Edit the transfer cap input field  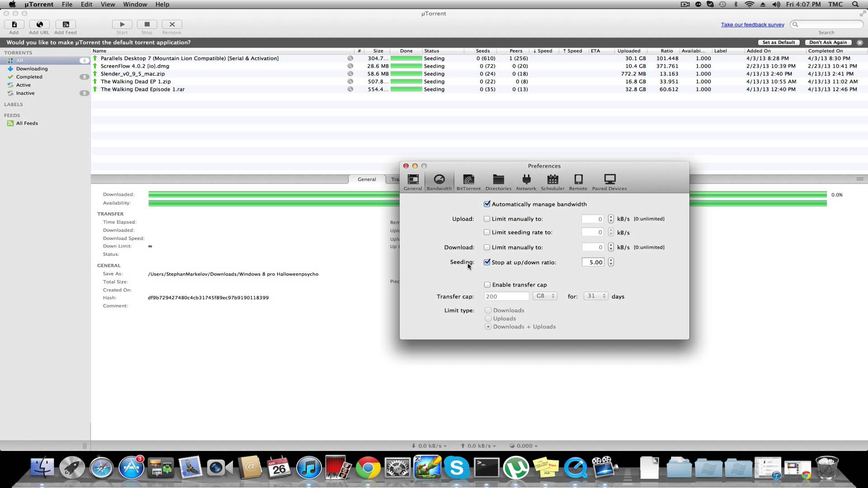[x=506, y=296]
